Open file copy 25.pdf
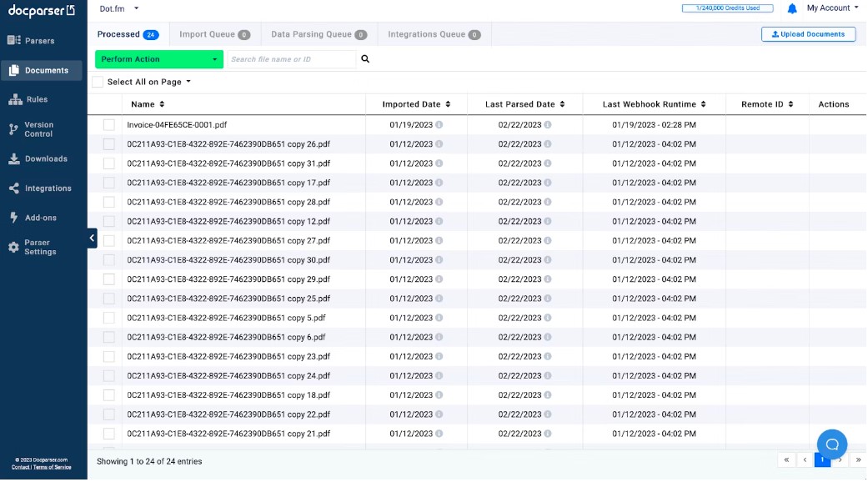The width and height of the screenshot is (868, 482). pos(228,299)
